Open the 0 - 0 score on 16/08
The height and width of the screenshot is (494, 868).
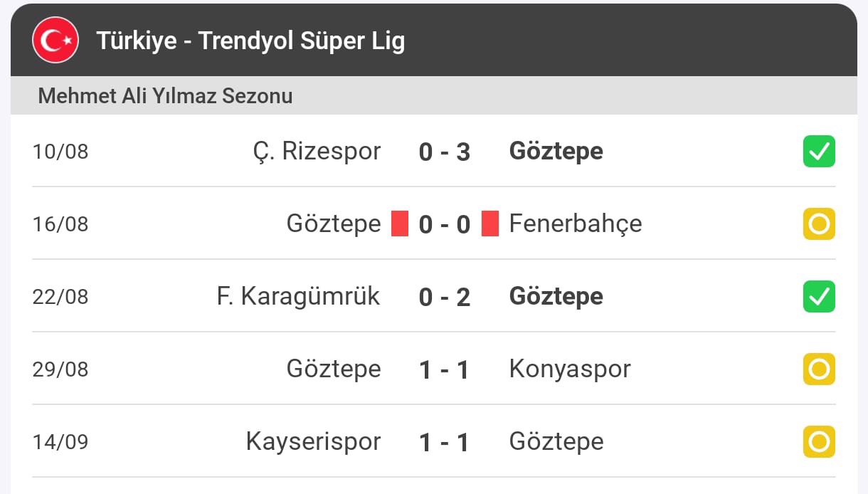coord(445,224)
